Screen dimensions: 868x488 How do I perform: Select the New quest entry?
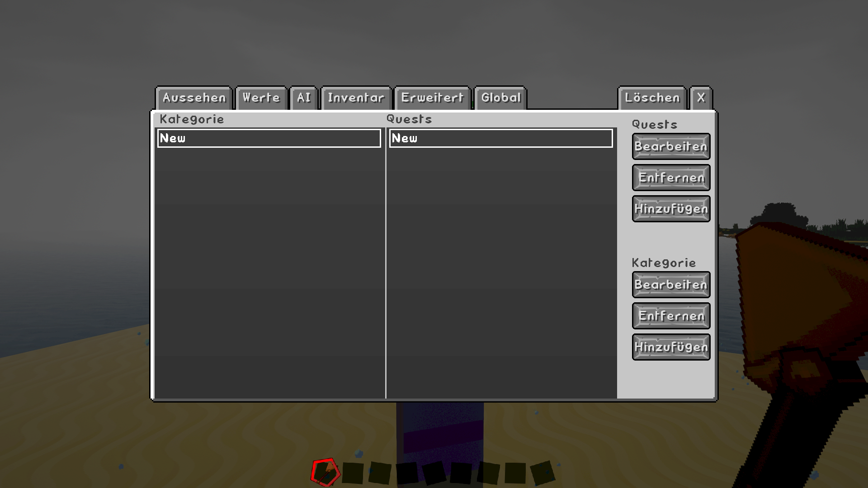click(x=500, y=138)
